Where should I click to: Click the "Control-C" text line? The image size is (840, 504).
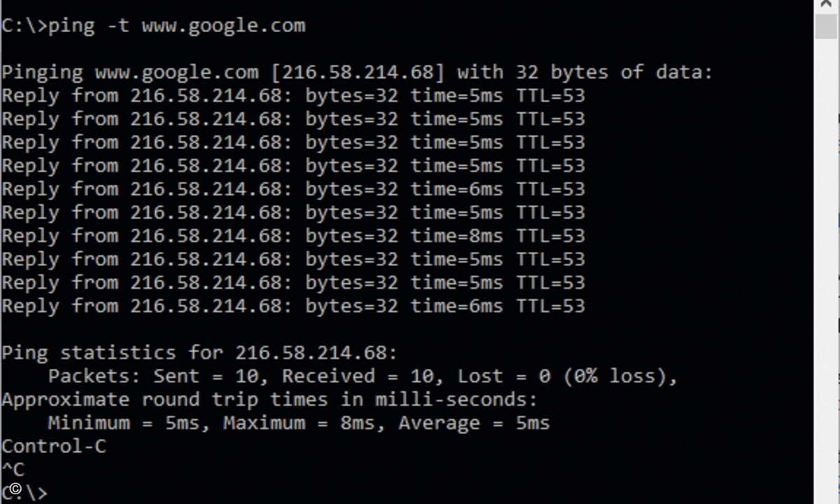pos(54,447)
